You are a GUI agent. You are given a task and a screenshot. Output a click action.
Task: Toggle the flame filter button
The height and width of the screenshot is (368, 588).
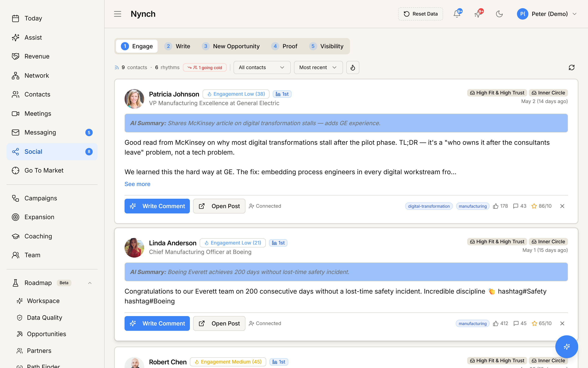click(353, 67)
